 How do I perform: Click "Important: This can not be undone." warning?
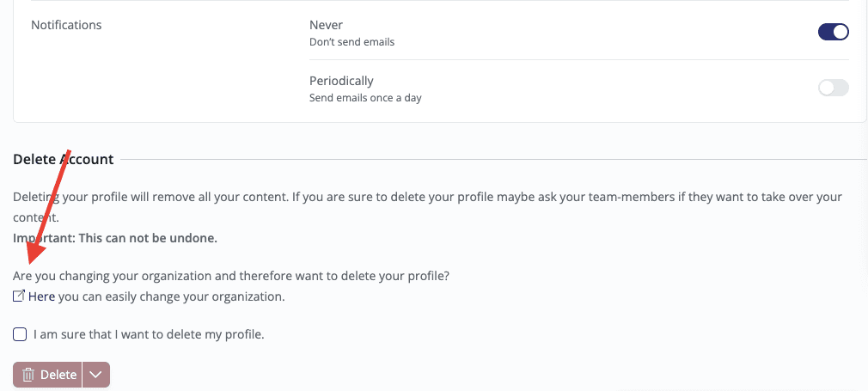(x=115, y=238)
